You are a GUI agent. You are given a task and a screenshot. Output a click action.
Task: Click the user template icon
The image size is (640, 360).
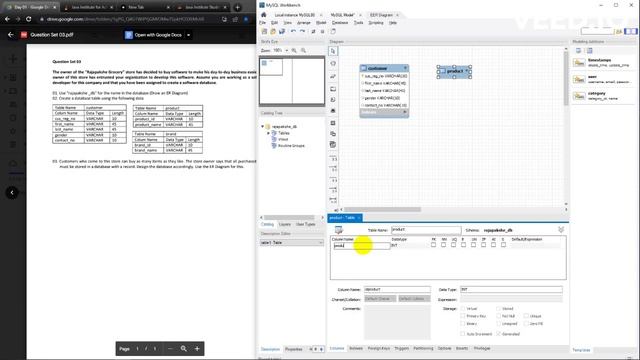tap(579, 79)
